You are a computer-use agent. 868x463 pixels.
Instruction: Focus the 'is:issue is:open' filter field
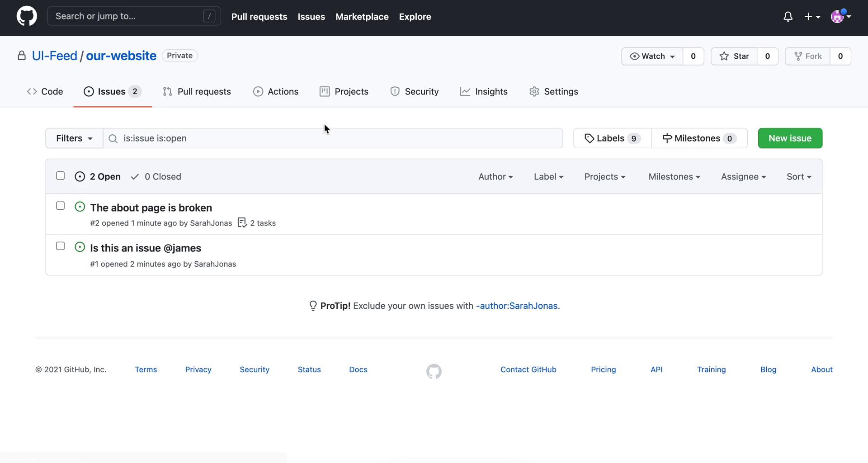(333, 138)
